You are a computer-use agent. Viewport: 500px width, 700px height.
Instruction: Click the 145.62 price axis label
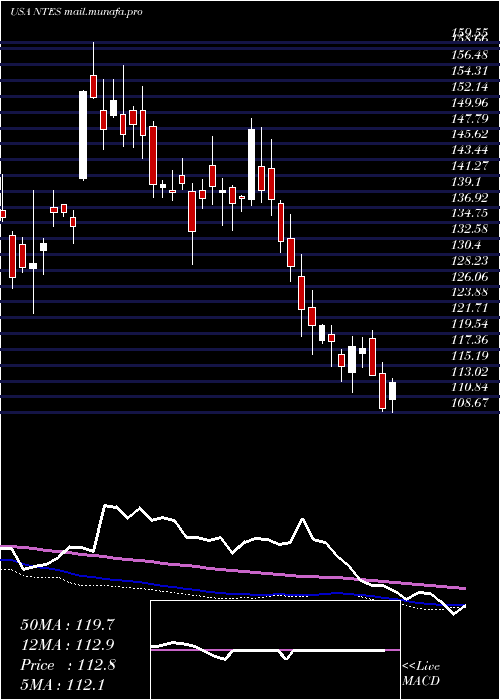(469, 134)
